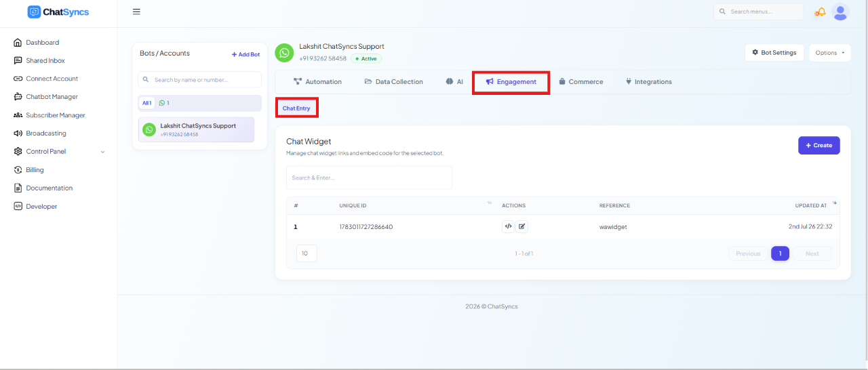Click the Billing coin icon
The image size is (868, 370).
coord(18,170)
